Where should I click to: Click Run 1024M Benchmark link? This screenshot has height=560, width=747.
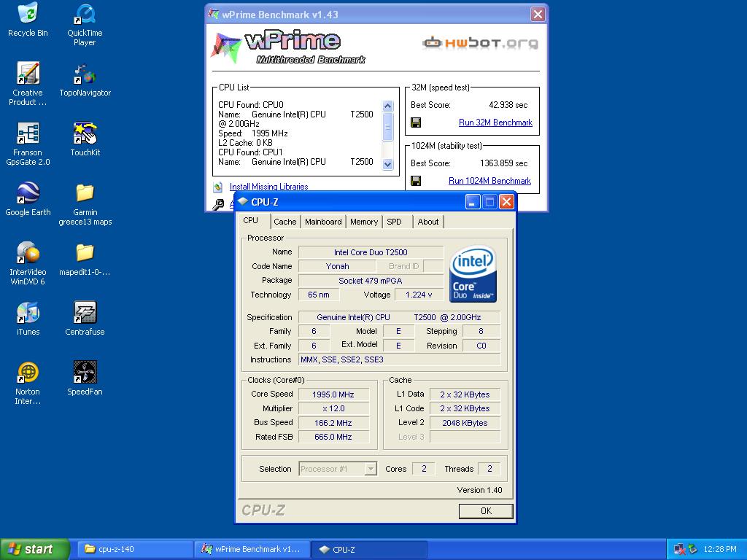point(489,181)
